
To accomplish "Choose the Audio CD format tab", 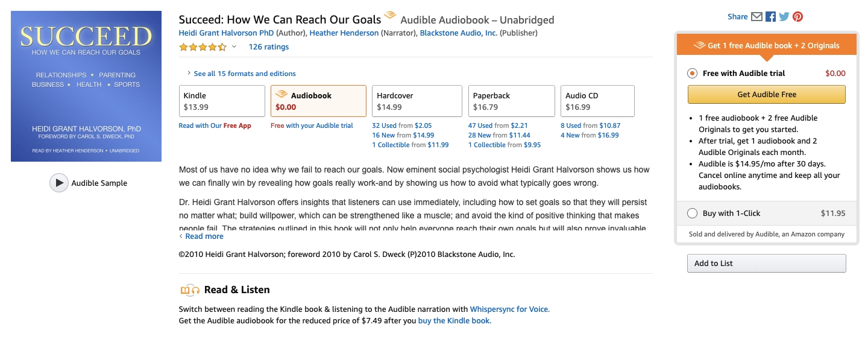I will (597, 101).
